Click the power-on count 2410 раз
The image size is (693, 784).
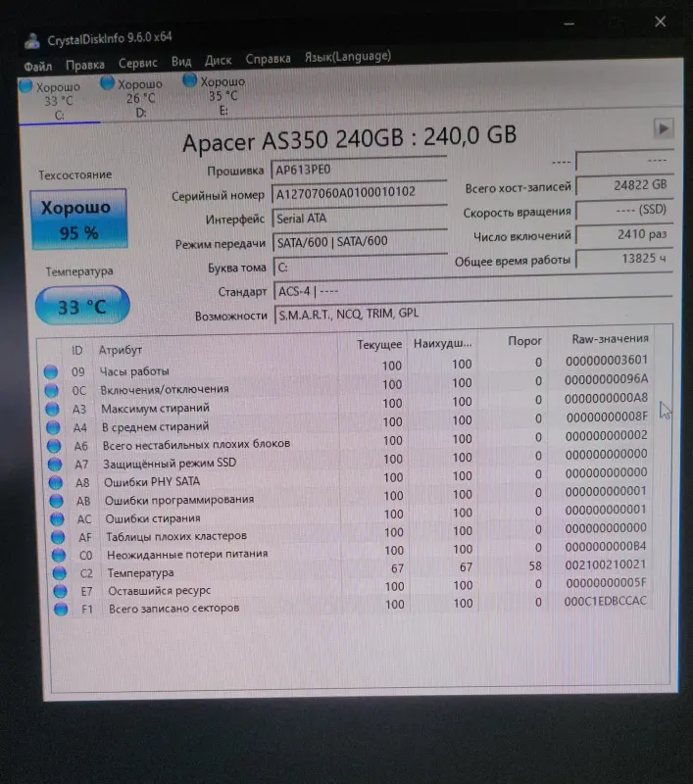(624, 234)
